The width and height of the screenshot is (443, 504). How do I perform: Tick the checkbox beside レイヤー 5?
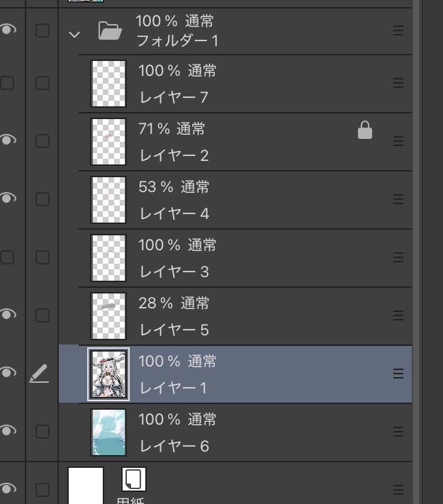tap(43, 315)
